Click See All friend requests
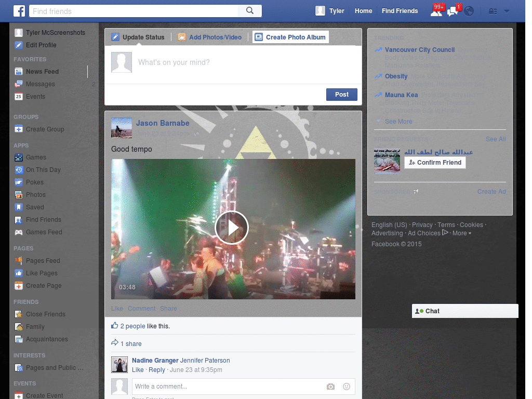 (x=495, y=139)
